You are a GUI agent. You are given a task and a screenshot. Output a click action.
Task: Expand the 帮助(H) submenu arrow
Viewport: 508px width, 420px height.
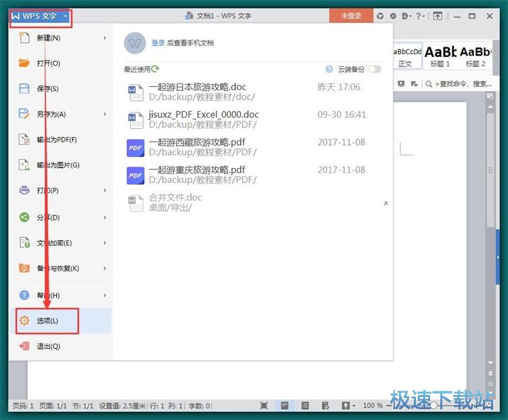point(104,295)
